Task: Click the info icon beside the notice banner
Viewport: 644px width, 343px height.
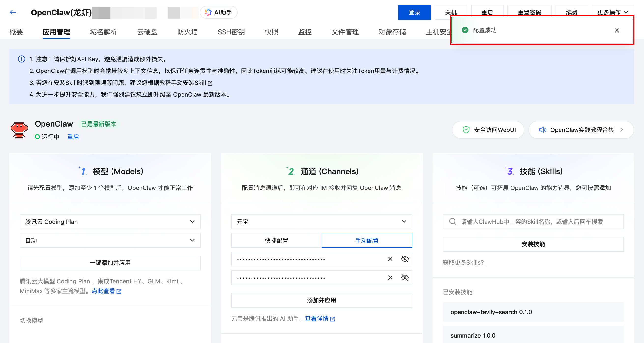Action: point(21,59)
